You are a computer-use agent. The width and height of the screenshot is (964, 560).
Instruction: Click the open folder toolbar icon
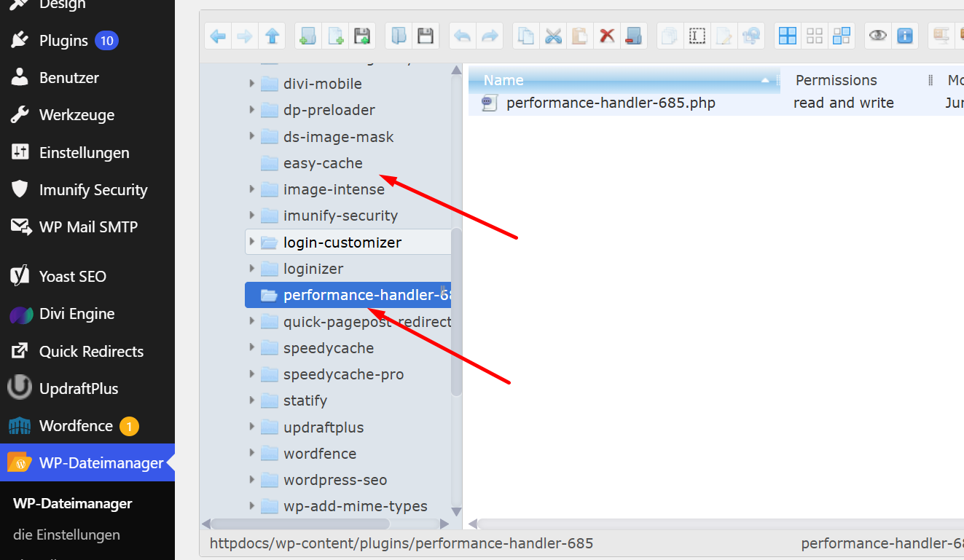[x=399, y=36]
